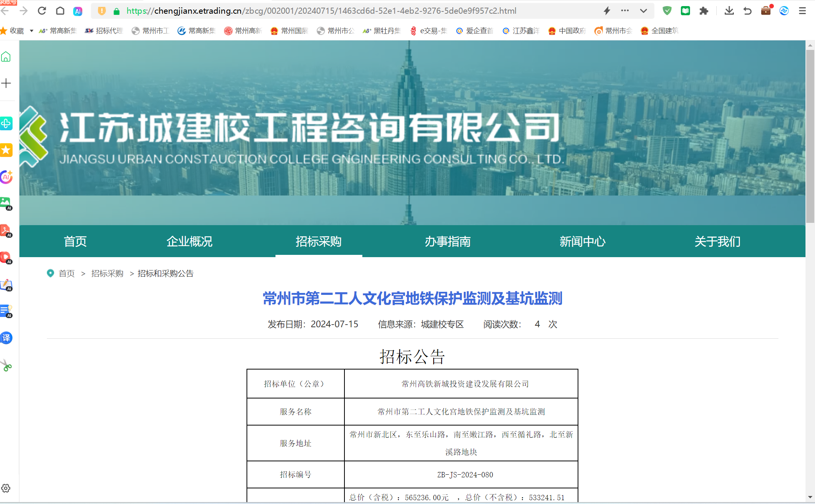Expand the 收藏 bookmarks dropdown arrow
Screen dimensions: 815x504
point(32,31)
